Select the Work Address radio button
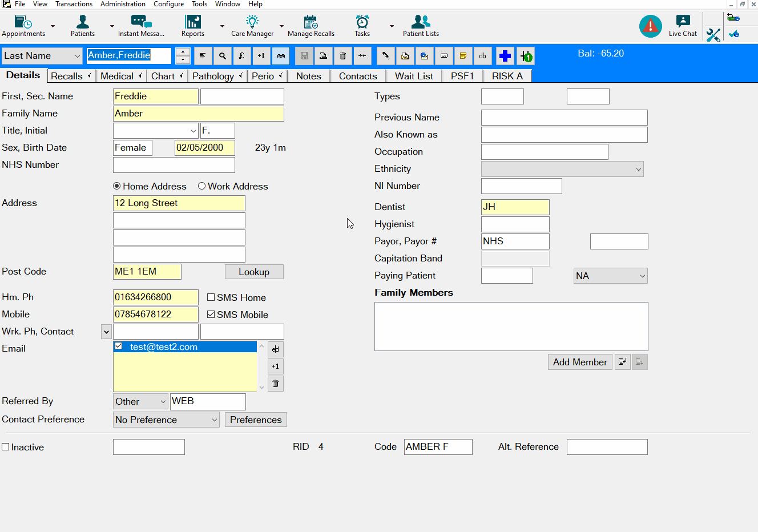The image size is (758, 532). 201,186
